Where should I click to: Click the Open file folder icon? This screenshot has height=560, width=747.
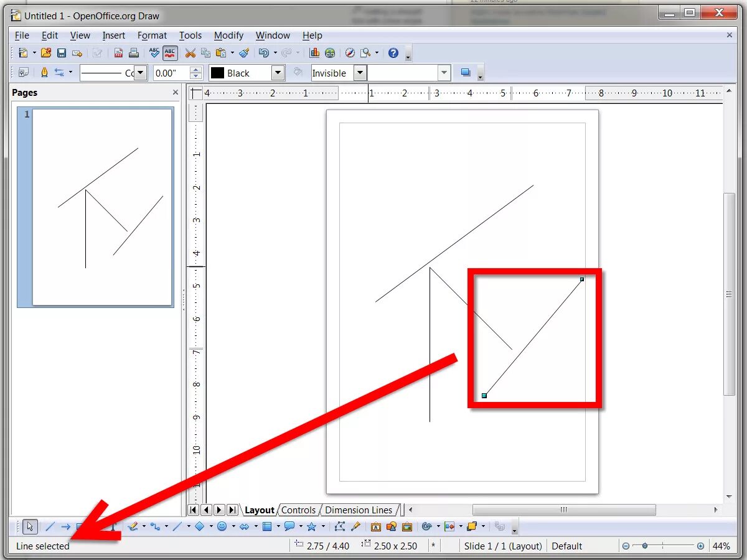pos(46,54)
